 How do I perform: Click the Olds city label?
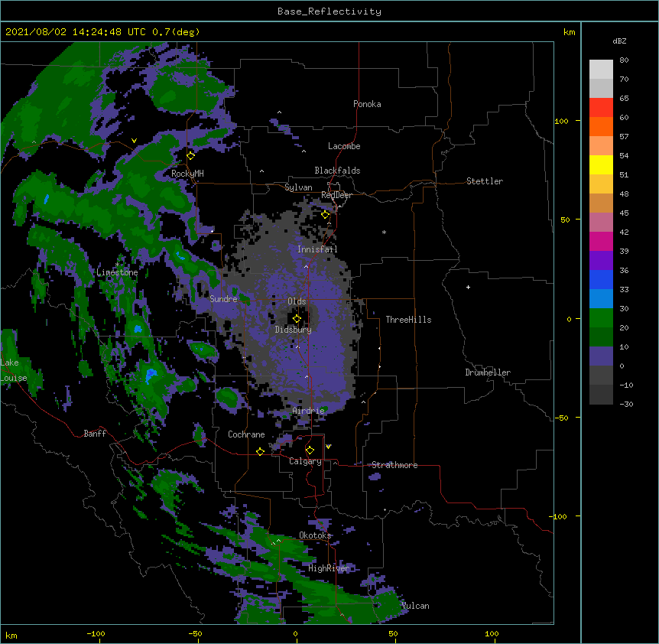(x=297, y=301)
